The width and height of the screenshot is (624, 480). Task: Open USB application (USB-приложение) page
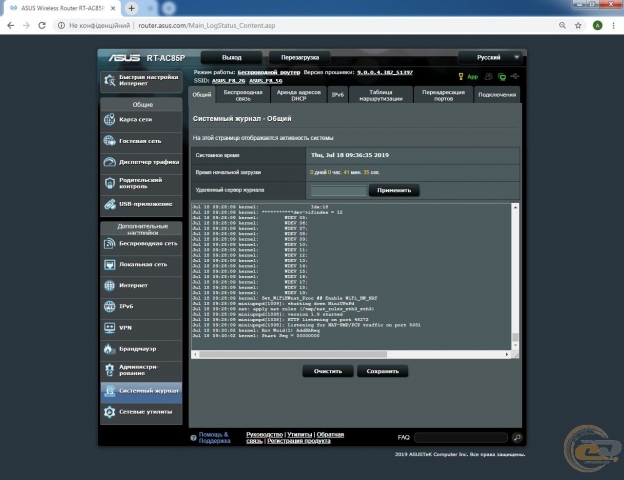(x=140, y=204)
